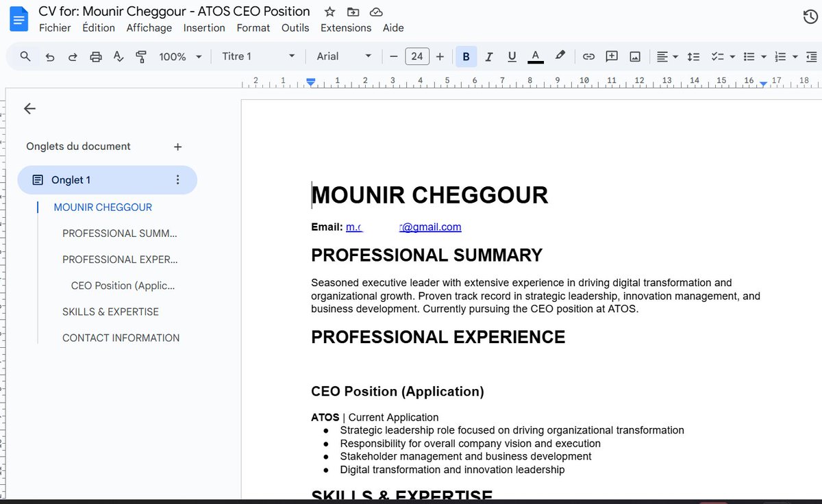This screenshot has height=504, width=822.
Task: Jump to CEO Position (Applic... outline entry
Action: point(123,286)
